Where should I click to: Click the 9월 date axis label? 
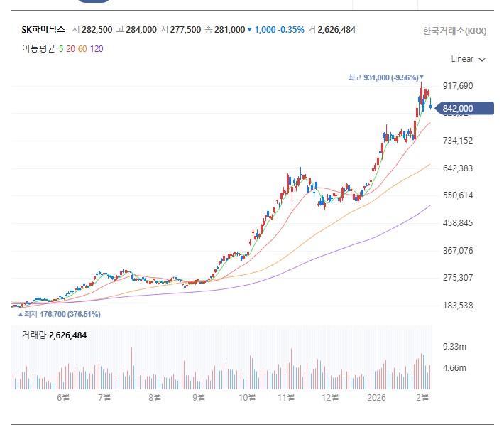(199, 398)
